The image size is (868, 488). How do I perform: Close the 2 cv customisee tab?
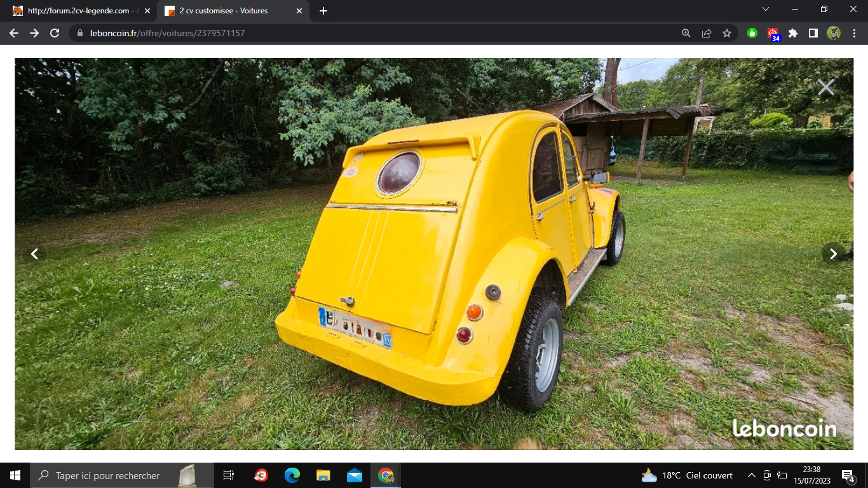tap(299, 11)
